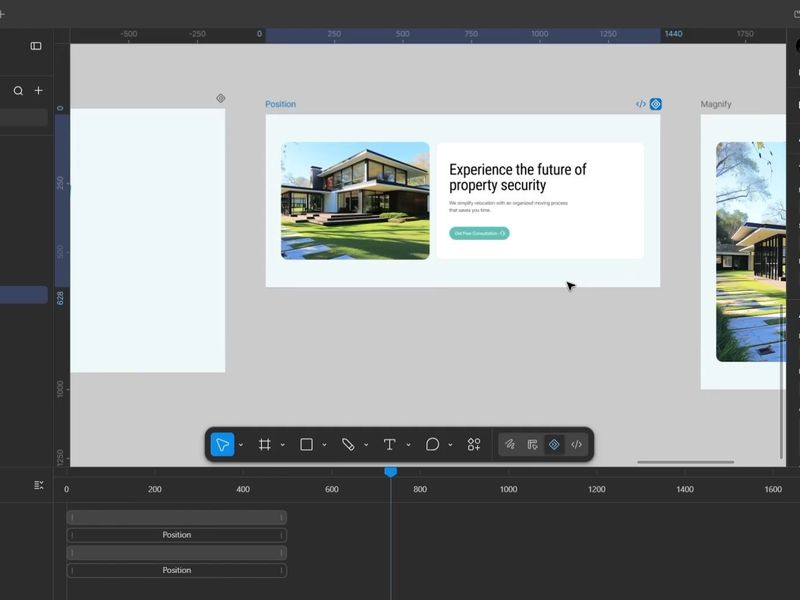
Task: Click the horizontal canvas scrollbar
Action: pyautogui.click(x=686, y=462)
